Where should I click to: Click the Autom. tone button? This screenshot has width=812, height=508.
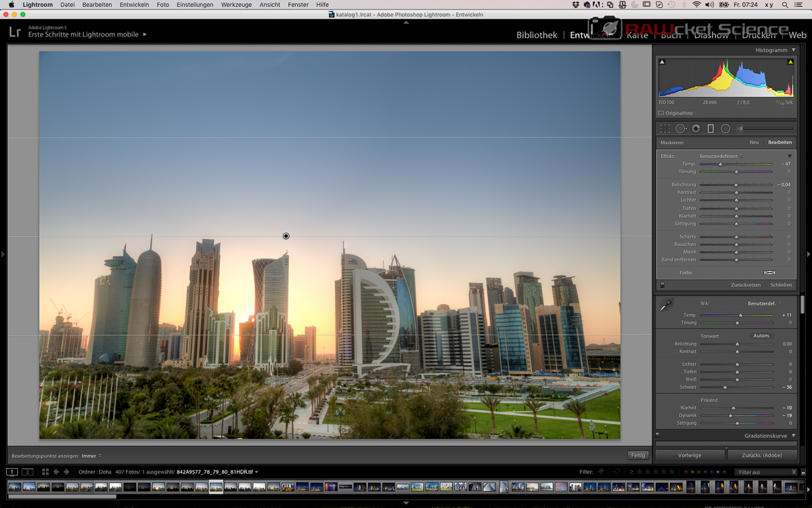[762, 336]
